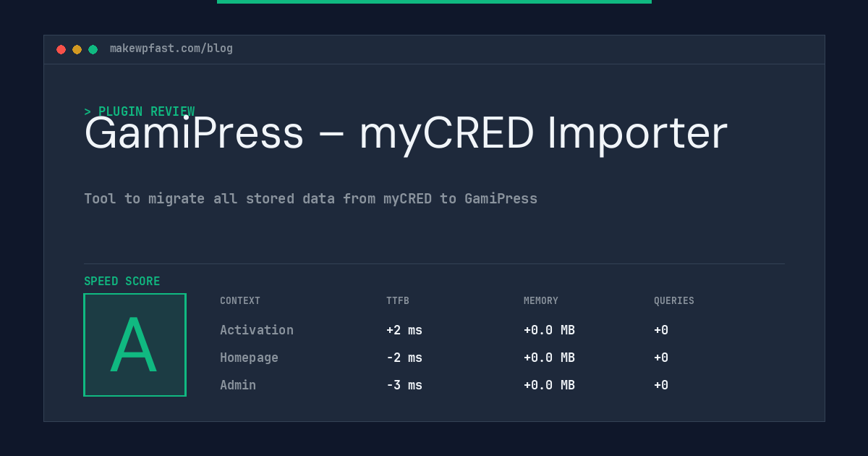Viewport: 868px width, 456px height.
Task: Click the Admin memory value '+0.0 MB'
Action: point(549,385)
